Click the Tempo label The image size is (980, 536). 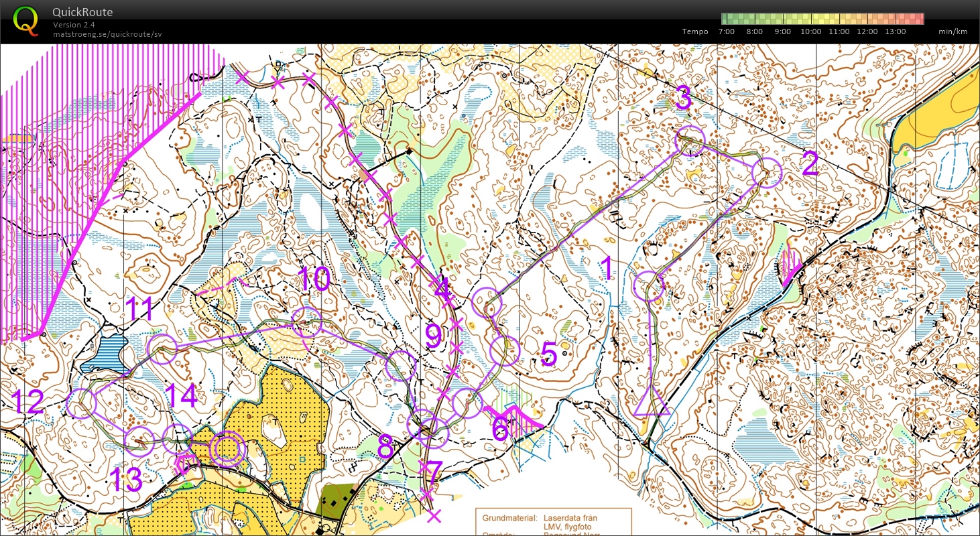[x=695, y=31]
